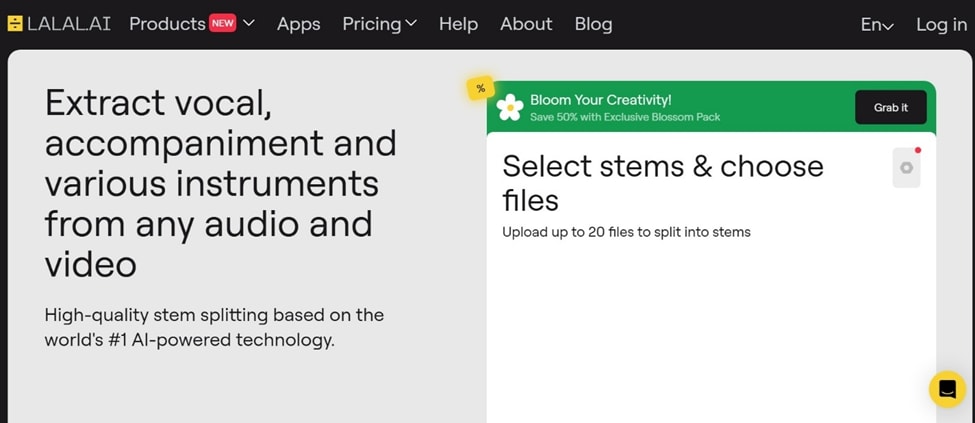Go to the Help page
The width and height of the screenshot is (975, 423).
[x=458, y=24]
